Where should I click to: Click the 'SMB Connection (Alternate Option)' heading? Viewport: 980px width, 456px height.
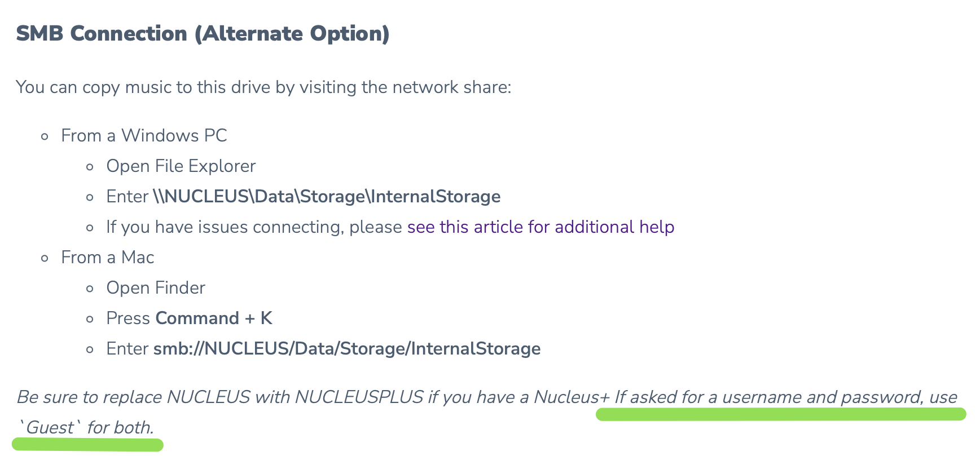point(203,34)
